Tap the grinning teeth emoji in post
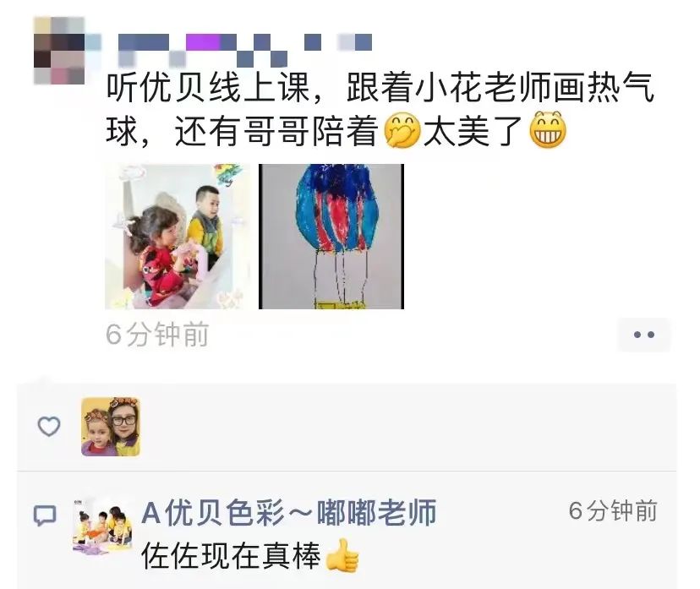 coord(548,130)
